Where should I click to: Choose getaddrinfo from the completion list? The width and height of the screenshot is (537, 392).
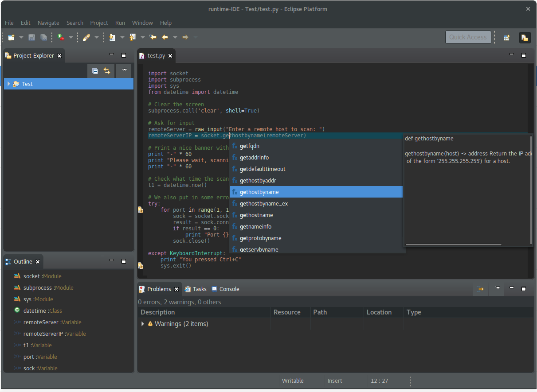316,158
